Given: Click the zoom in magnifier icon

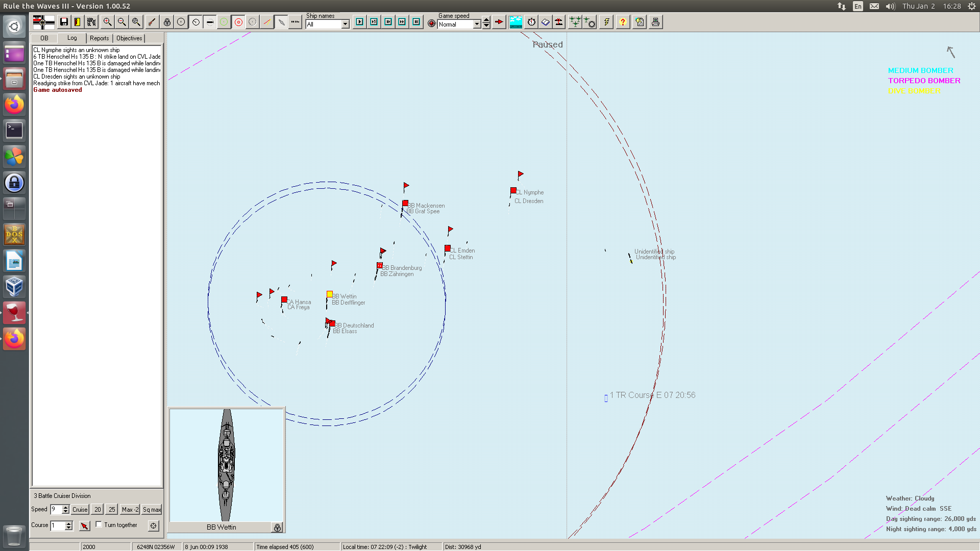Looking at the screenshot, I should pyautogui.click(x=107, y=22).
